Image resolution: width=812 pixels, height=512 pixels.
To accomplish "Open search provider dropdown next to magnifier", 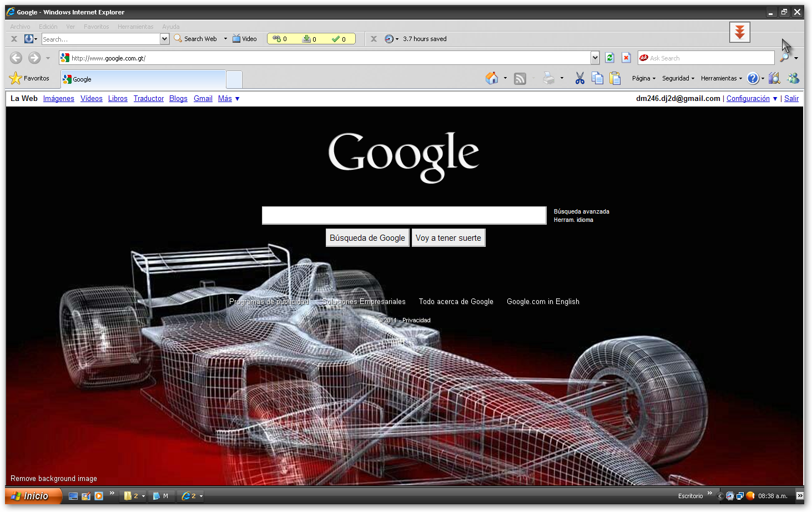I will pyautogui.click(x=796, y=58).
